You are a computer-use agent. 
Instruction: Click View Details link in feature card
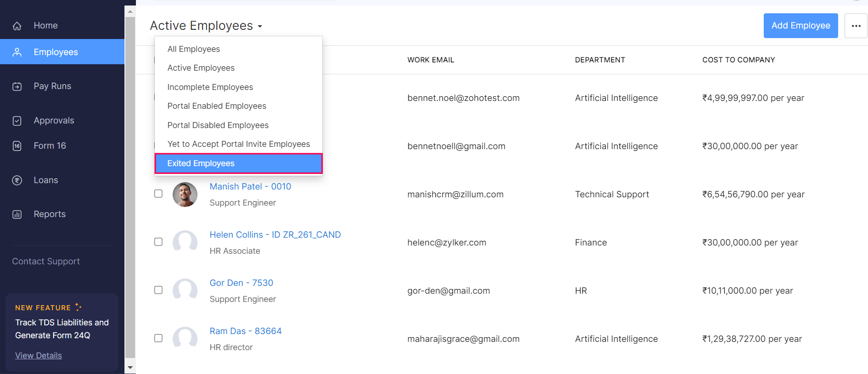pyautogui.click(x=39, y=356)
